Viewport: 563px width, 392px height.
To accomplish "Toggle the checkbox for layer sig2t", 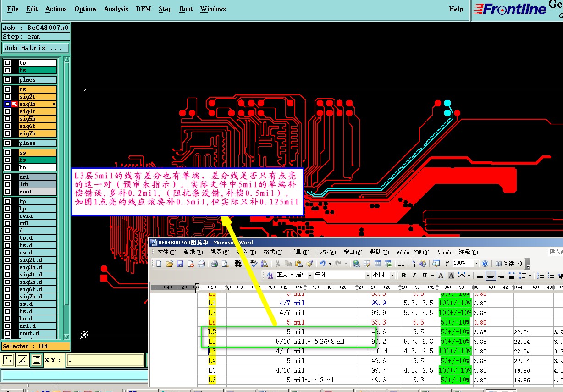I will (x=7, y=97).
